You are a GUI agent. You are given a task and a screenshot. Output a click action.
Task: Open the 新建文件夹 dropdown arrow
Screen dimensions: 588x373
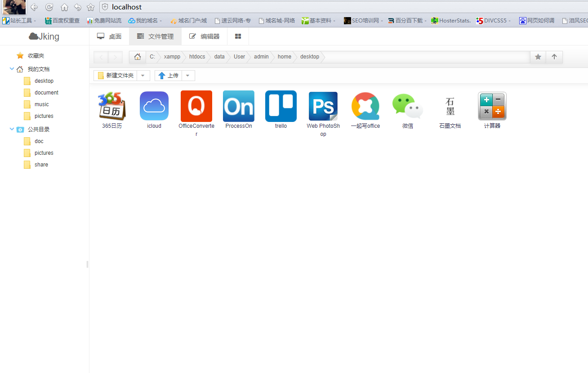(143, 76)
